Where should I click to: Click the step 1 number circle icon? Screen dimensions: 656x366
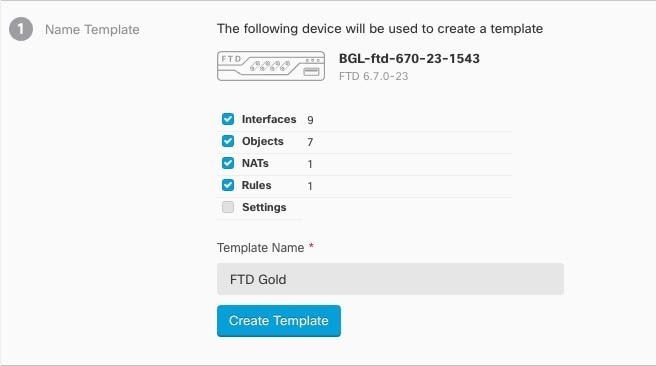point(21,29)
